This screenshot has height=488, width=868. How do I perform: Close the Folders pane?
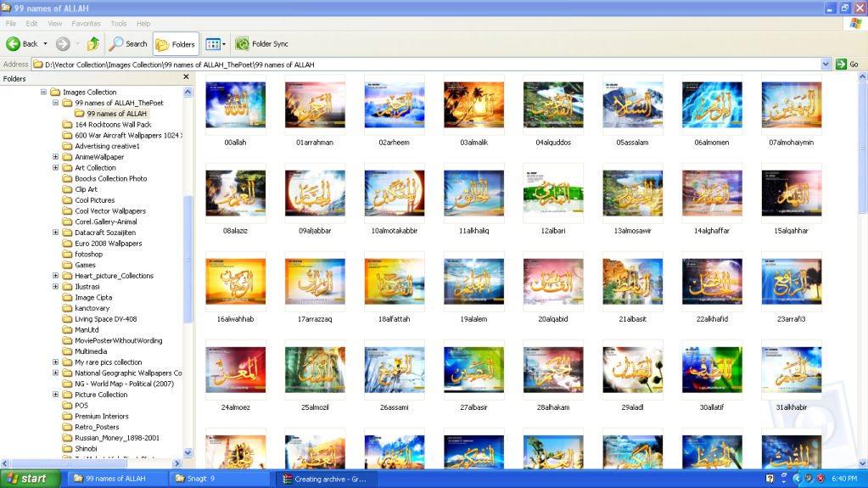(186, 77)
